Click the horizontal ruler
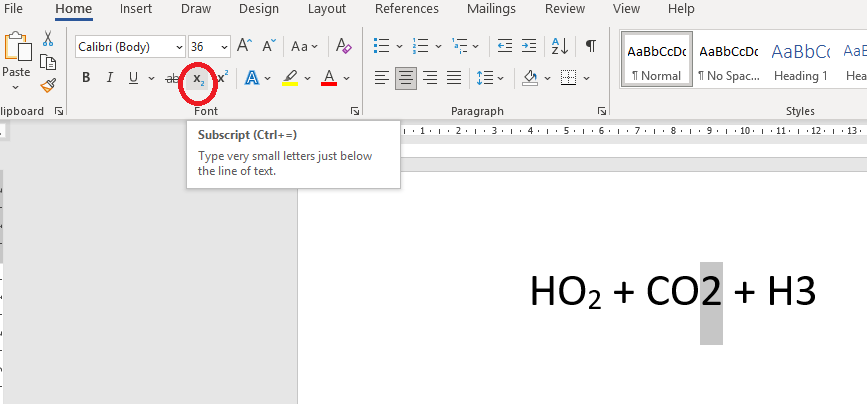The image size is (867, 404). pyautogui.click(x=634, y=131)
